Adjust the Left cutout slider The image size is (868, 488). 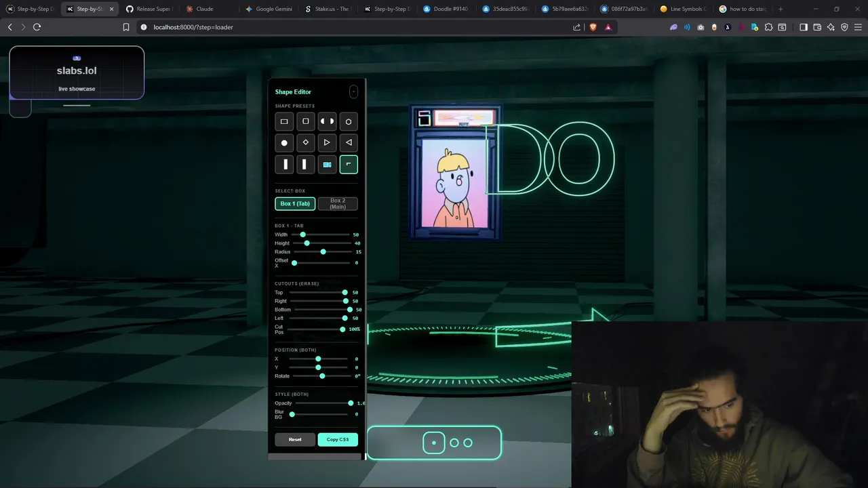319,318
